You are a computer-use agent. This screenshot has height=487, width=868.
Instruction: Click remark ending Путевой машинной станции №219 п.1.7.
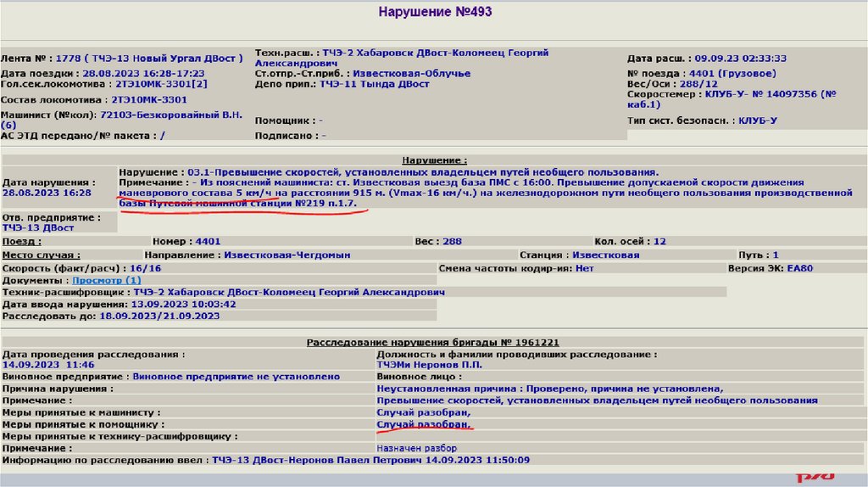[253, 204]
